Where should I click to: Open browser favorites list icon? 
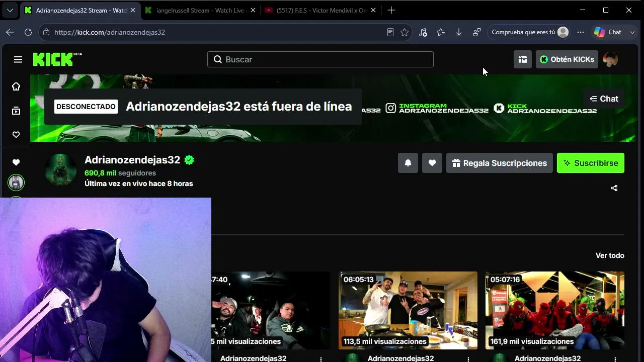441,32
